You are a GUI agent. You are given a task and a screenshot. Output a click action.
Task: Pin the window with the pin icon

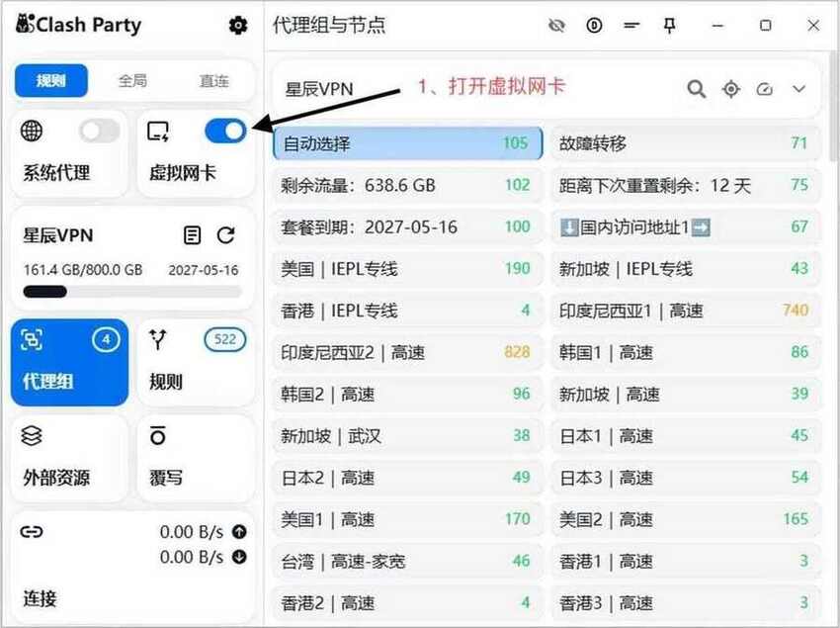pos(669,25)
